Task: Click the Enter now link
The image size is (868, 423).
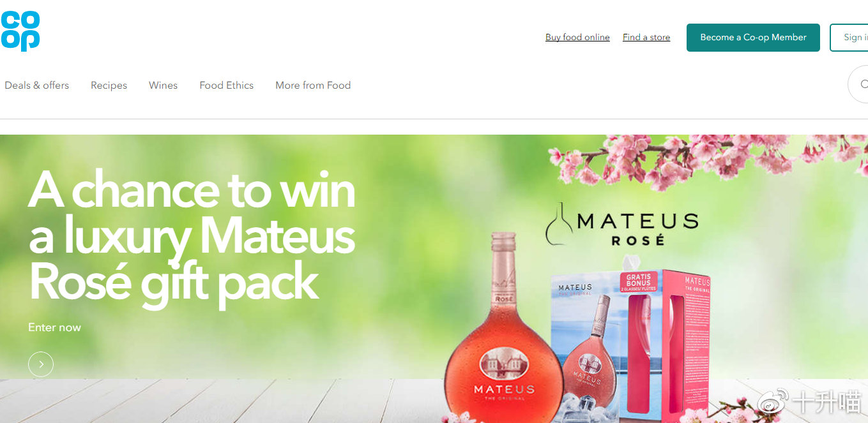Action: [x=54, y=327]
